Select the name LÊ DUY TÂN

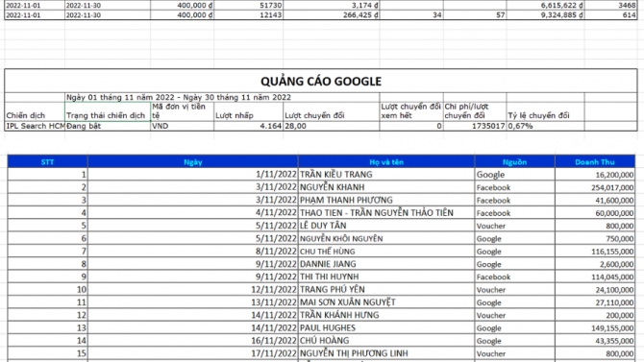pyautogui.click(x=386, y=226)
